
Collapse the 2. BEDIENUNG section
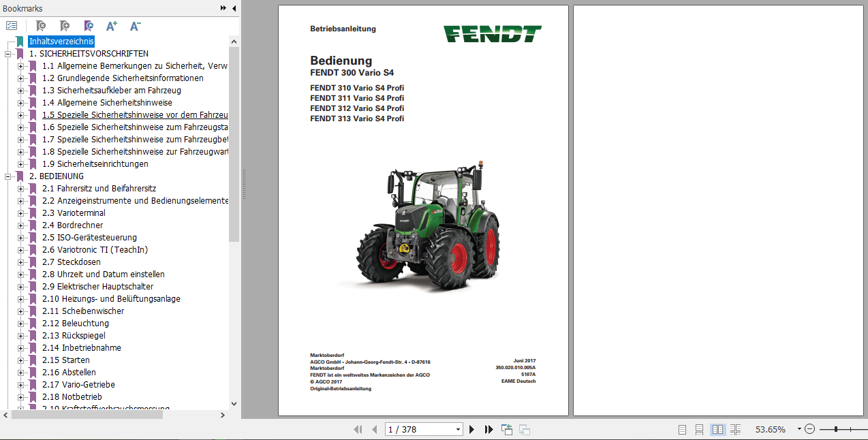(x=8, y=176)
